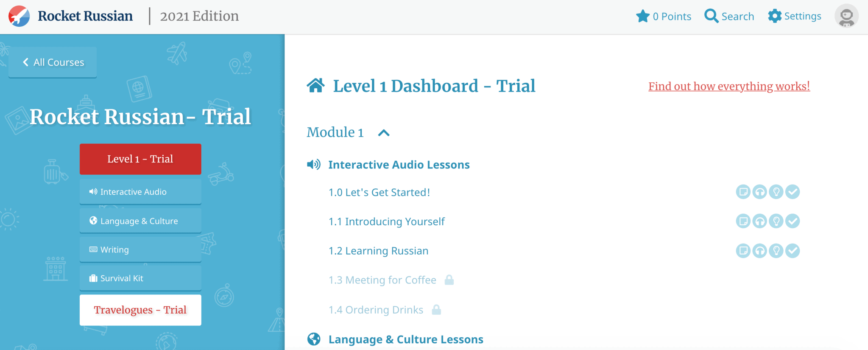This screenshot has height=350, width=868.
Task: Click the lock on 1.4 Ordering Drinks
Action: pyautogui.click(x=436, y=310)
